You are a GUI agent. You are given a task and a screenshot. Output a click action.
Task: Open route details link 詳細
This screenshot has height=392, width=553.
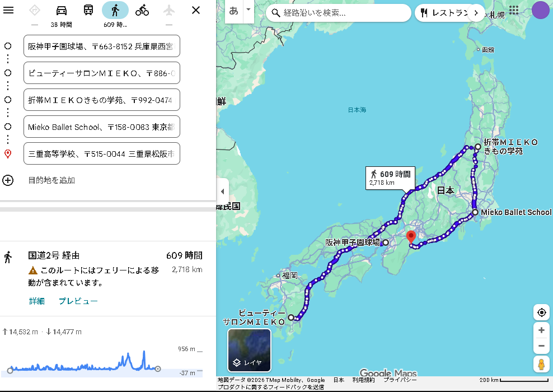[x=37, y=301]
